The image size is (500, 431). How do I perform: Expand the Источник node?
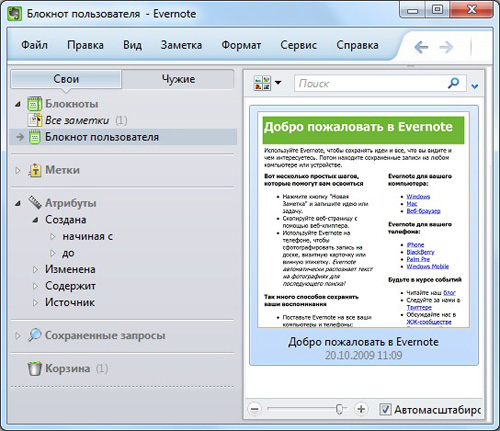35,302
